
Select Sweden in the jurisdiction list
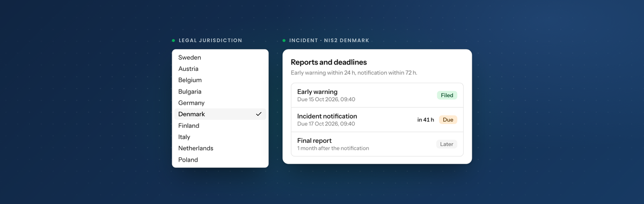(220, 57)
